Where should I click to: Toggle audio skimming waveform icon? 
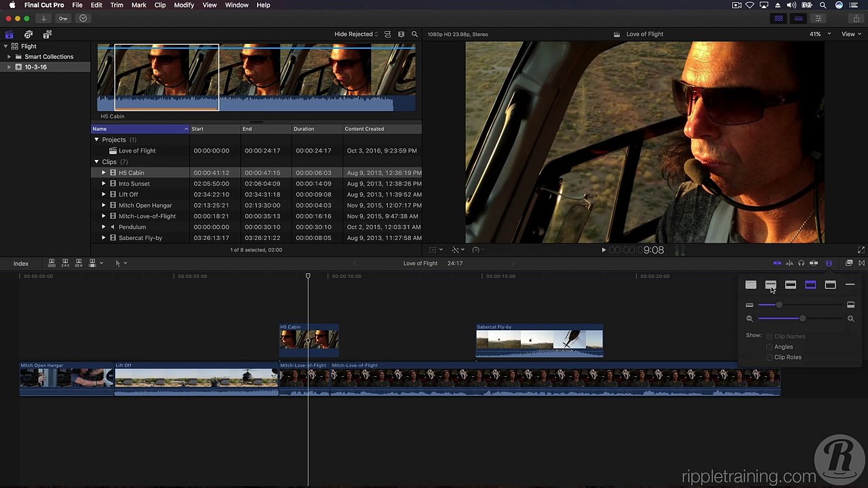tap(789, 263)
